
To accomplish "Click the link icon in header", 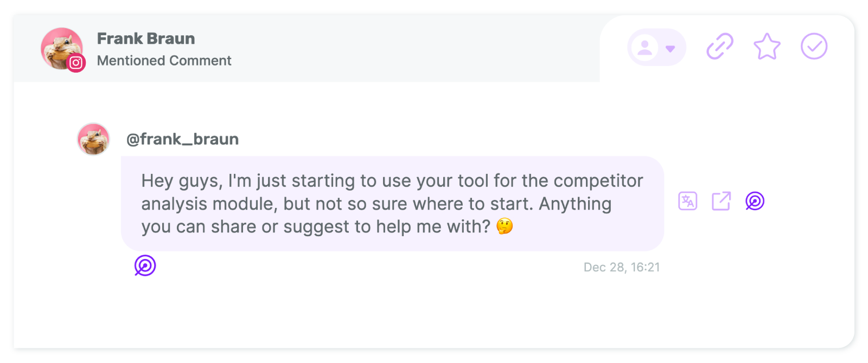I will coord(720,46).
